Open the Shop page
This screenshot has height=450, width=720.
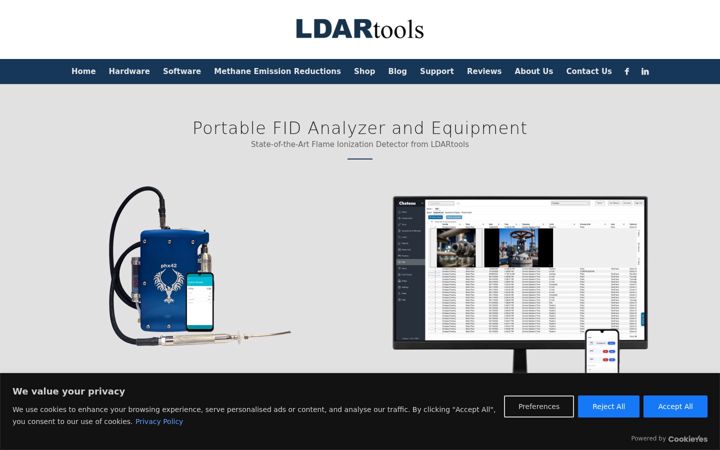(365, 71)
